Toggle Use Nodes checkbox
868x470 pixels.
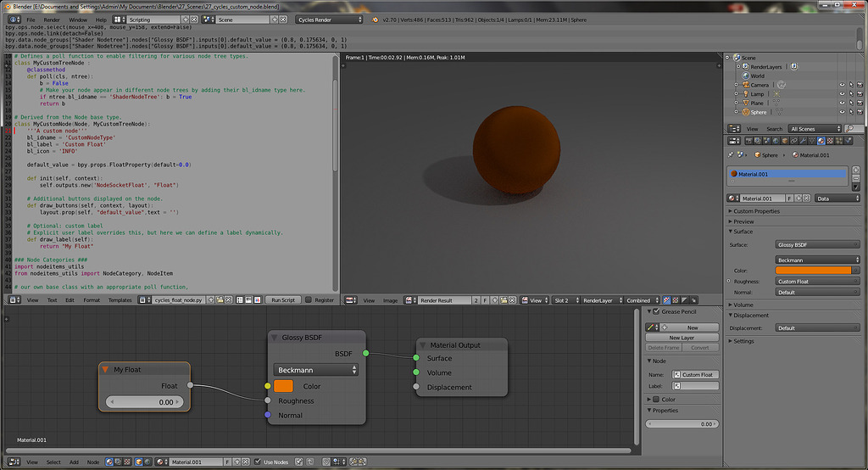pos(258,462)
